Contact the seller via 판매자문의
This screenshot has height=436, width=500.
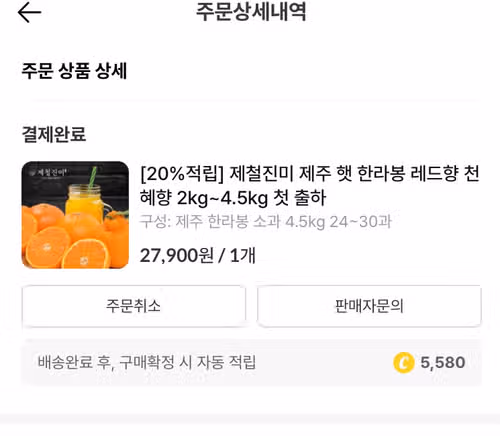pyautogui.click(x=369, y=306)
